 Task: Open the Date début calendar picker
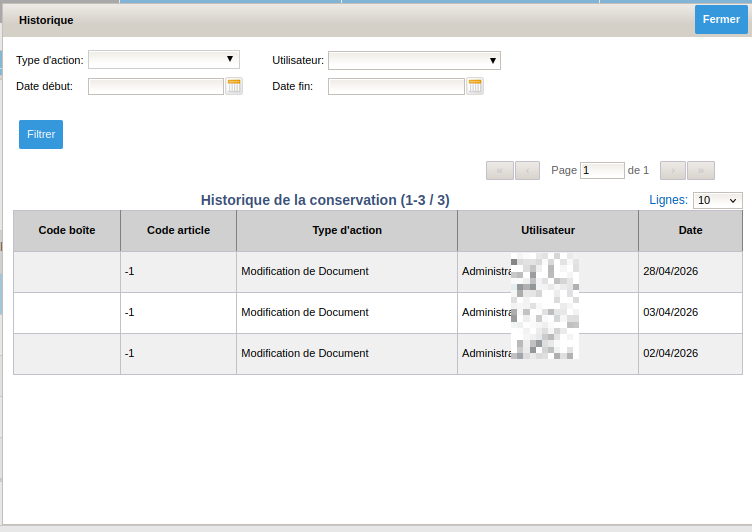pyautogui.click(x=234, y=86)
